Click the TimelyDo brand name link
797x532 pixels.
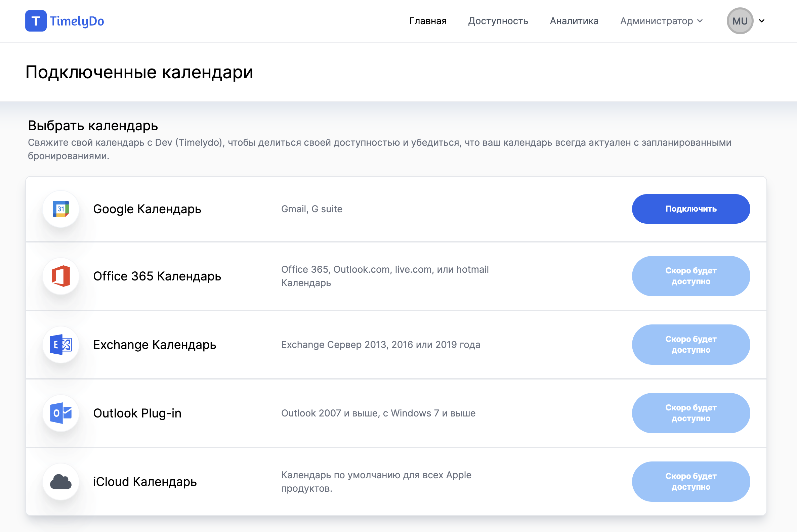(77, 21)
